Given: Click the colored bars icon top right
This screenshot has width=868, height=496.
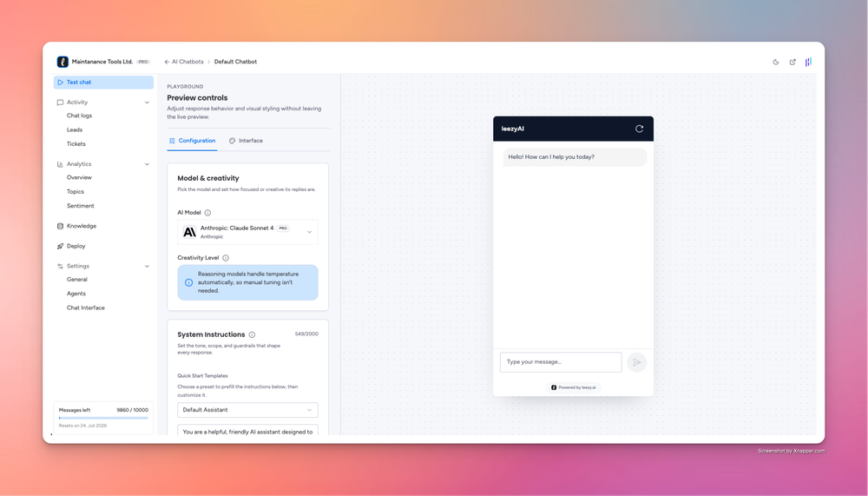Looking at the screenshot, I should (808, 62).
